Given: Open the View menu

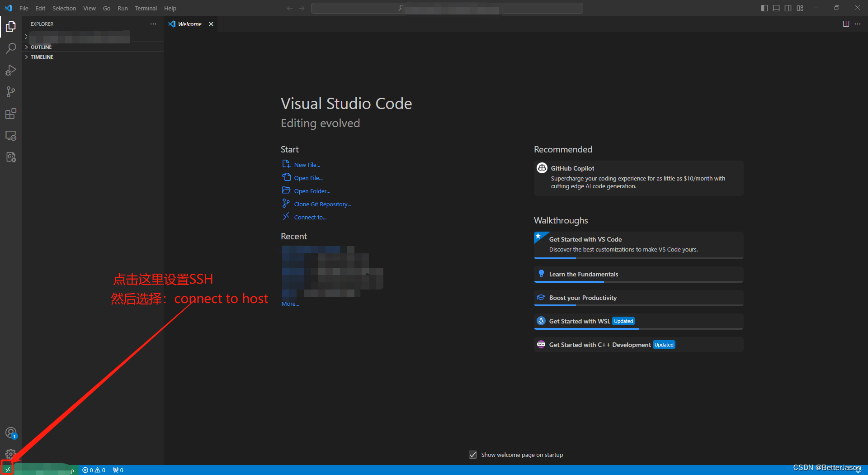Looking at the screenshot, I should [90, 8].
